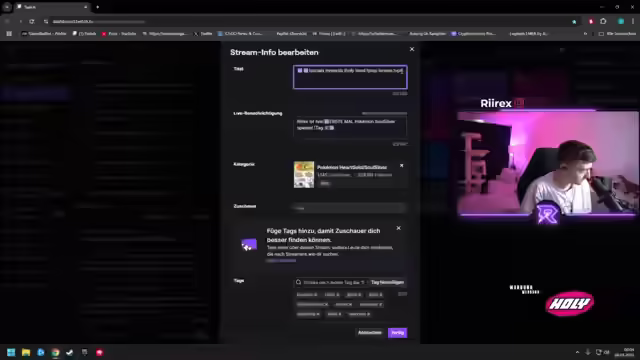Open the apps grid in bookmarks bar
This screenshot has width=640, height=360.
(x=9, y=33)
